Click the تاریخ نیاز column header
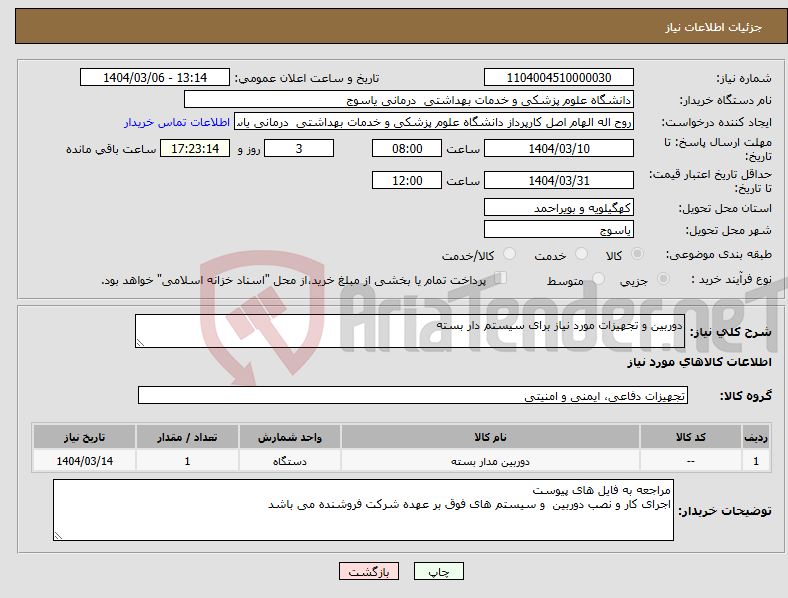788x598 pixels. (84, 437)
